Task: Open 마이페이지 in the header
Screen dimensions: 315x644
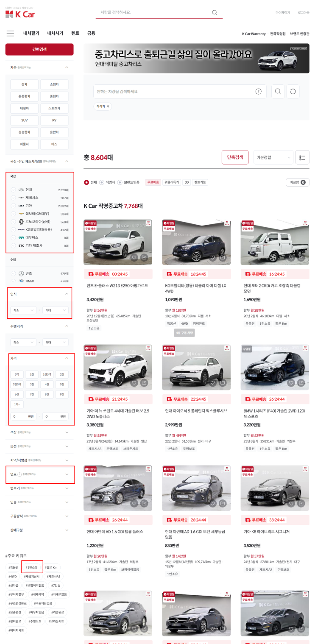Action: [x=283, y=12]
